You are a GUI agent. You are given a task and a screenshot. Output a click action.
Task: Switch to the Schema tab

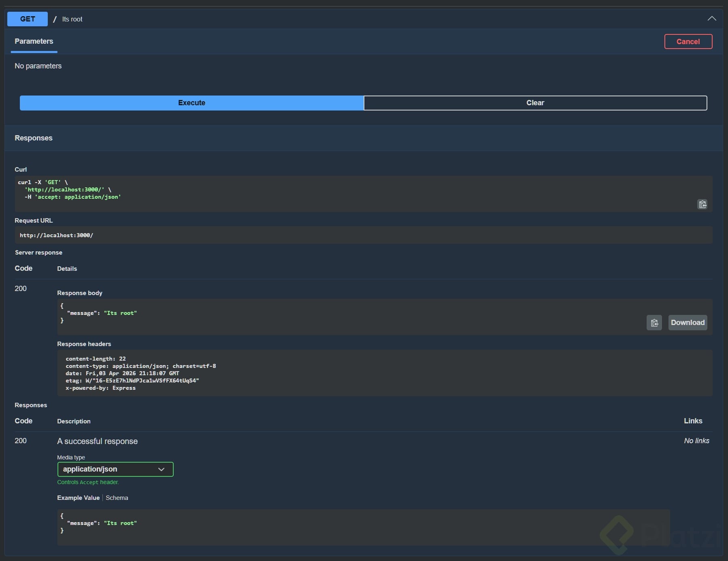point(117,498)
